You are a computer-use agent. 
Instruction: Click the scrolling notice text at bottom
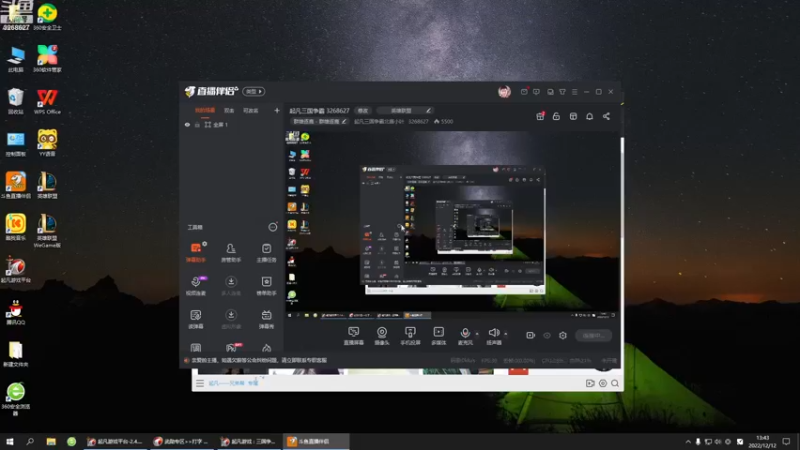pos(259,360)
